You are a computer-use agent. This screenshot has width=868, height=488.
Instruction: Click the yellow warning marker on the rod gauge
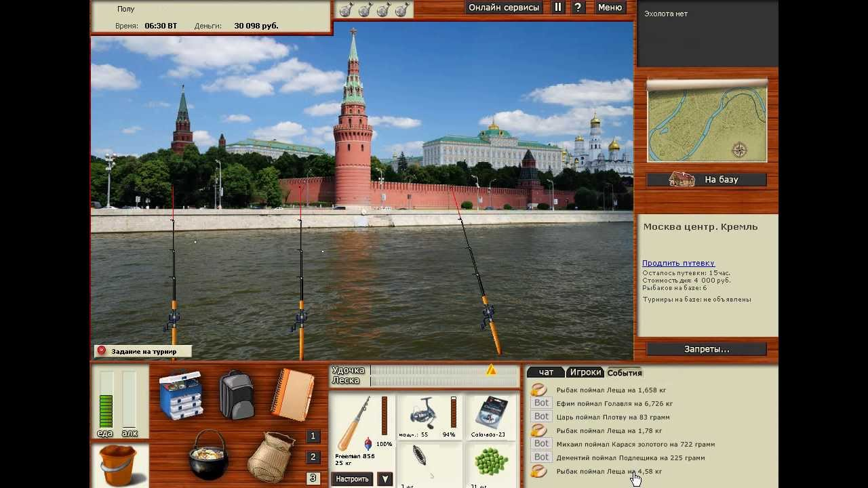tap(491, 370)
